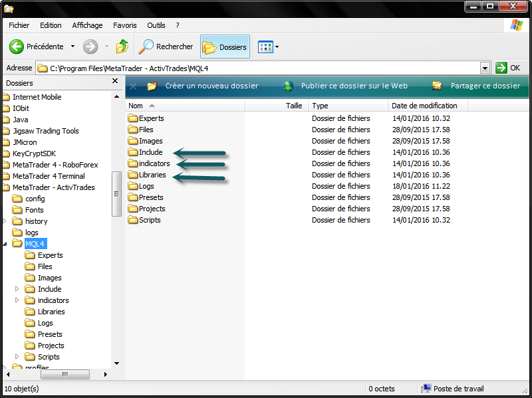This screenshot has width=532, height=398.
Task: Select the Experts folder icon in file list
Action: tap(133, 118)
